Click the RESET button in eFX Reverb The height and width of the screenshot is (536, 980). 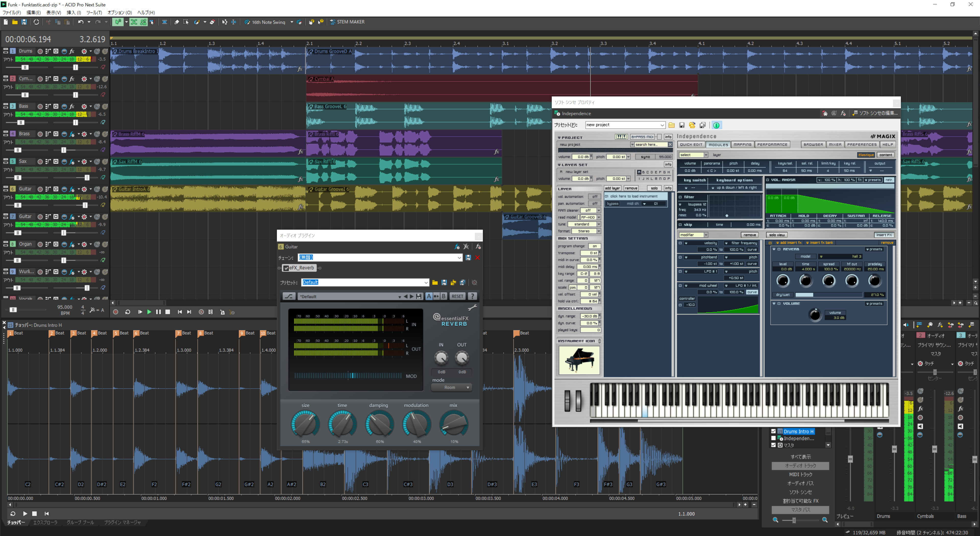click(x=457, y=296)
